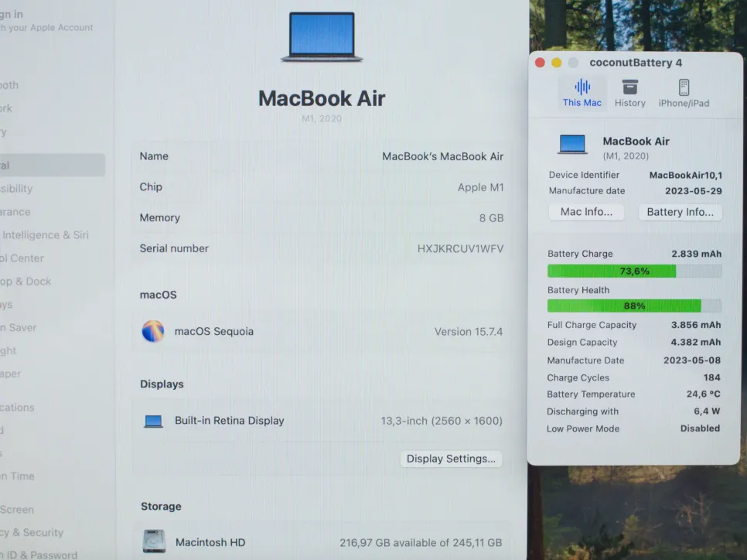Minimize the coconutBattery window

click(556, 63)
